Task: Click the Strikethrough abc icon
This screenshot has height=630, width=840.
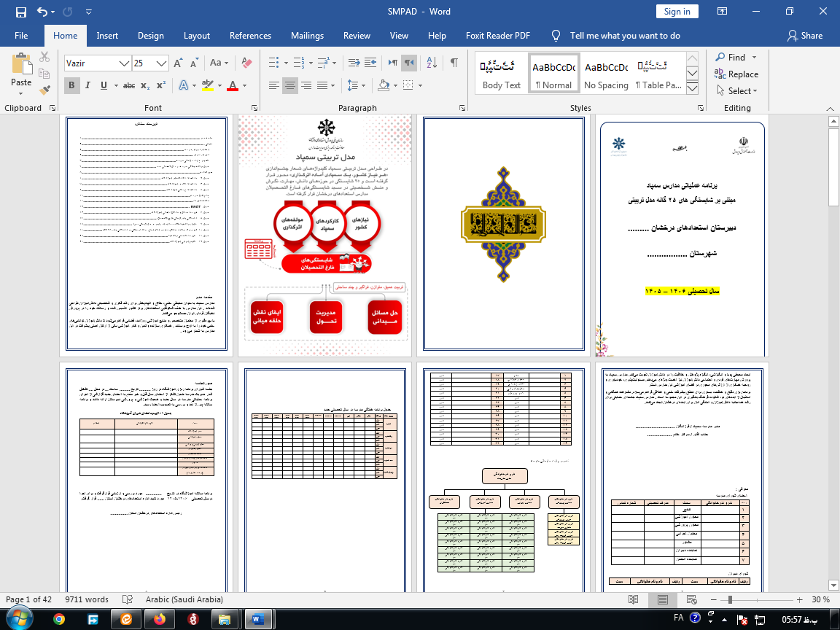Action: (x=129, y=85)
